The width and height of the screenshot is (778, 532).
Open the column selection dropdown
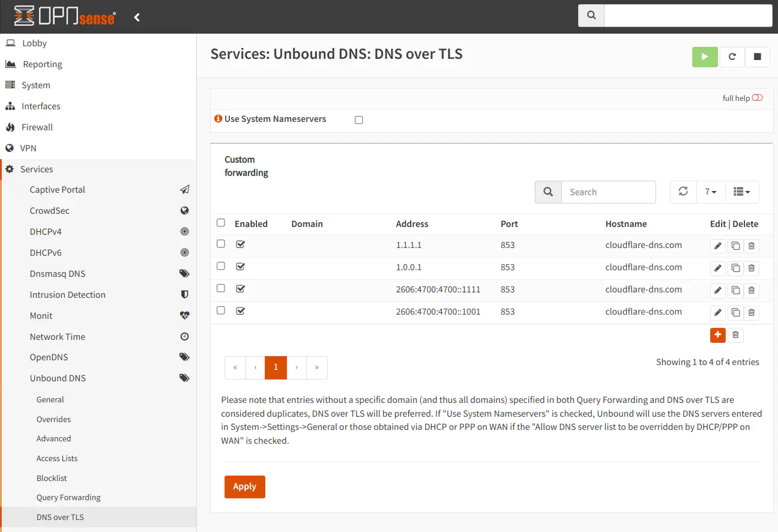(x=742, y=192)
